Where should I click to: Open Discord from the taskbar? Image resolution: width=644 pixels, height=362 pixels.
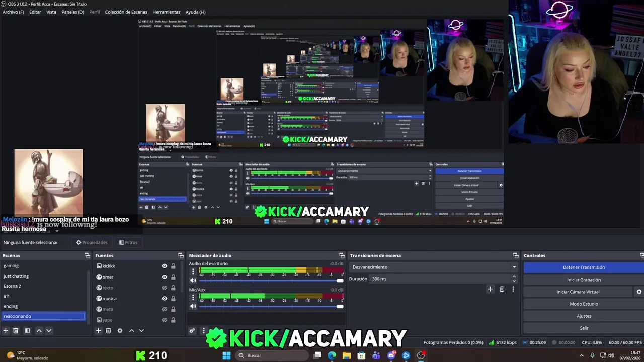tap(391, 355)
